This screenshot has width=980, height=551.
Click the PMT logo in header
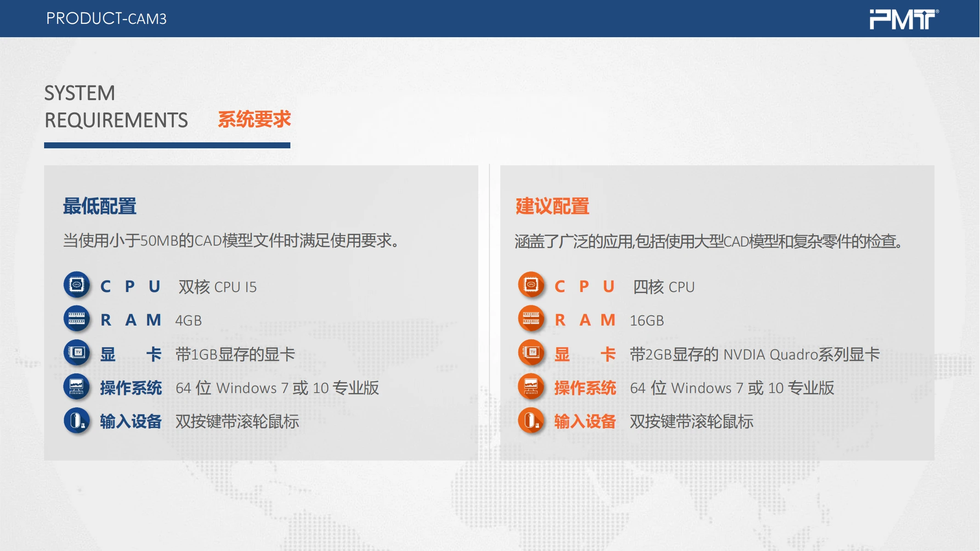(x=903, y=19)
